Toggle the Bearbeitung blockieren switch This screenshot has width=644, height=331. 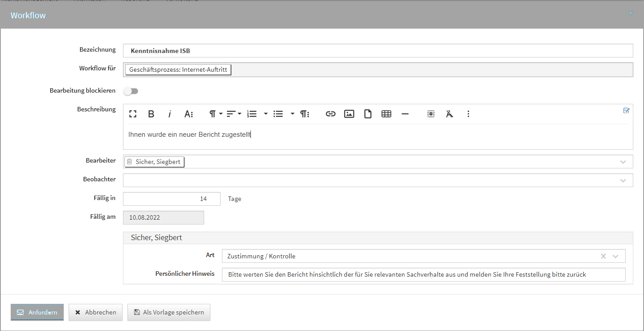(x=131, y=91)
